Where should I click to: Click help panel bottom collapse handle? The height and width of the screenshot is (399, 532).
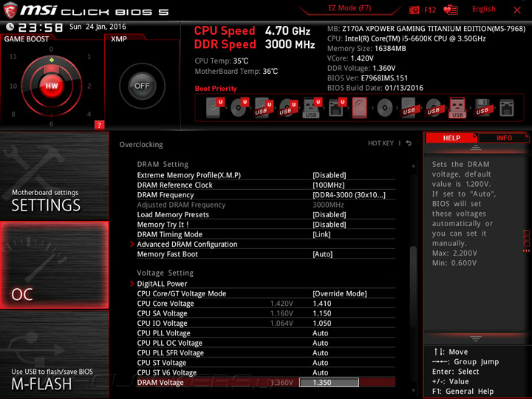tap(476, 338)
